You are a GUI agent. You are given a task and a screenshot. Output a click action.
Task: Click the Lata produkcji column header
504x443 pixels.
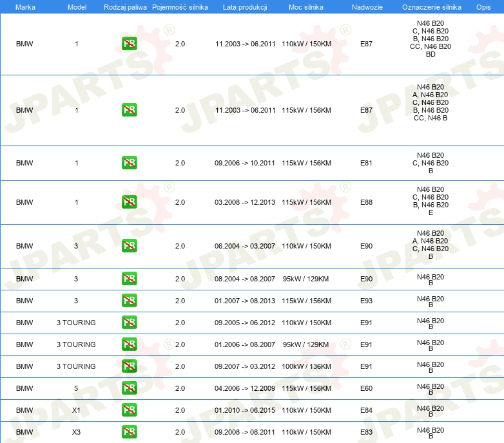coord(245,7)
